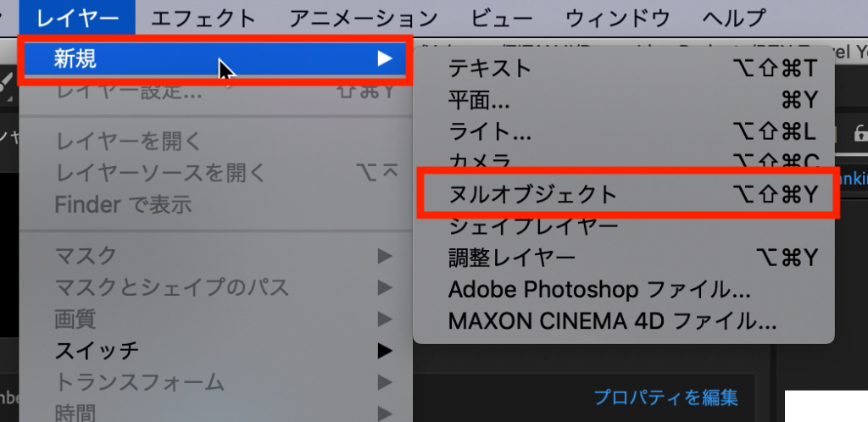Screen dimensions: 868x422
Task: Expand the 新規 submenu arrow
Action: pyautogui.click(x=385, y=58)
